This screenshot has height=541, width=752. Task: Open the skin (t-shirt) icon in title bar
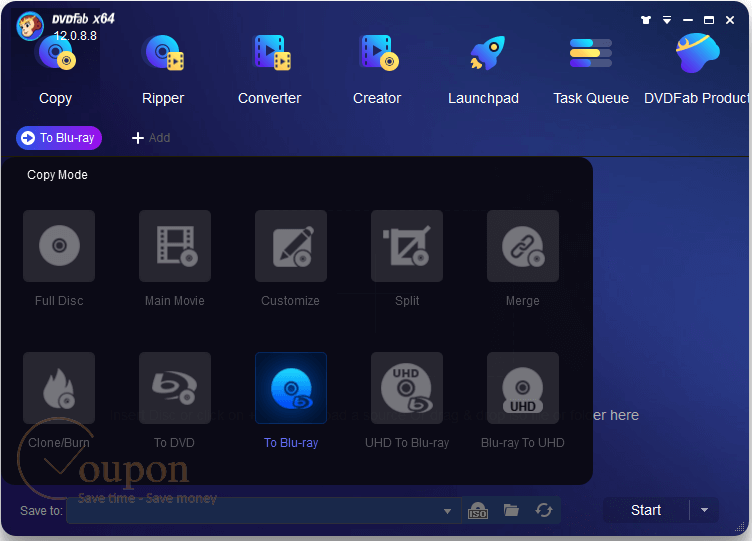click(646, 20)
